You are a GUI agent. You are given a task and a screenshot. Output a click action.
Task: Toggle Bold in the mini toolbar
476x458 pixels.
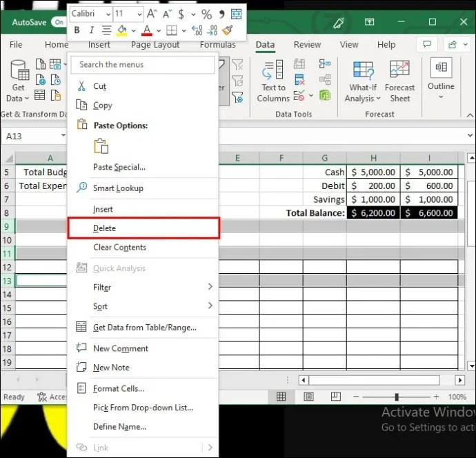pos(77,30)
